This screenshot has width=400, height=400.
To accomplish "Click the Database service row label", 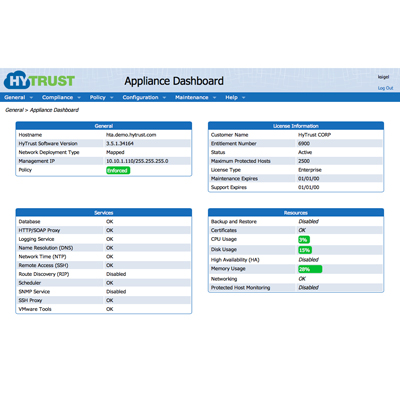I will [29, 221].
